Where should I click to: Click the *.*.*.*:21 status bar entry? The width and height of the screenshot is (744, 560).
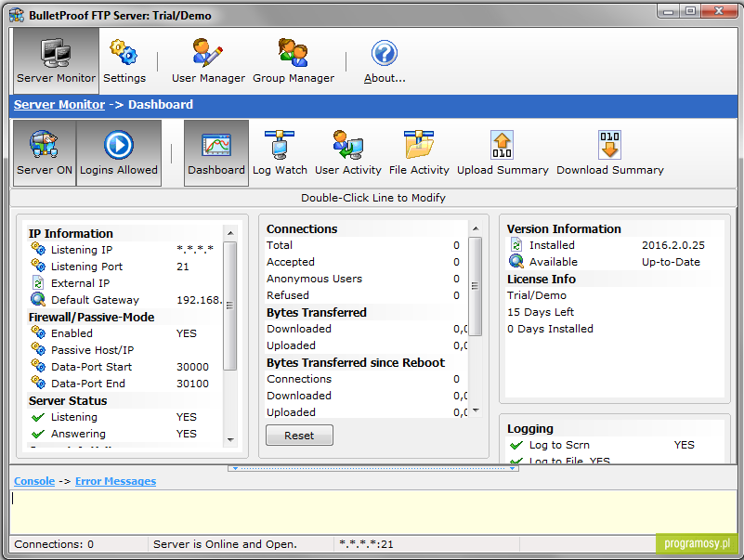[x=366, y=544]
